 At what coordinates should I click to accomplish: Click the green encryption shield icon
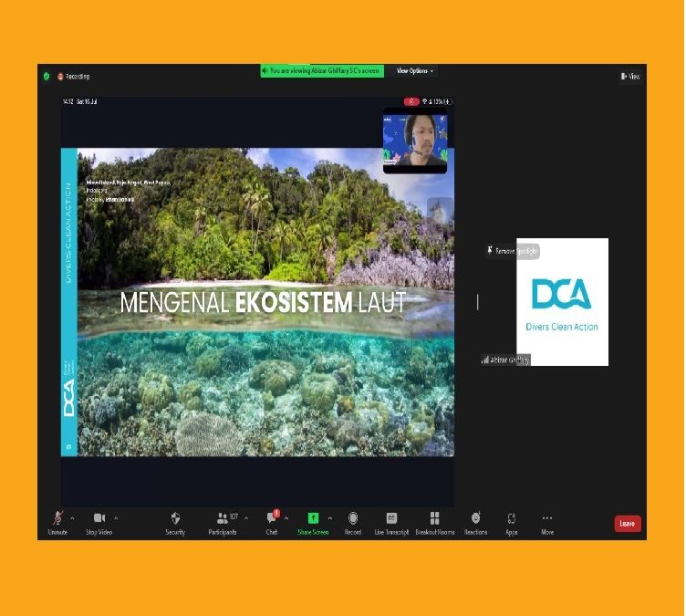coord(47,76)
